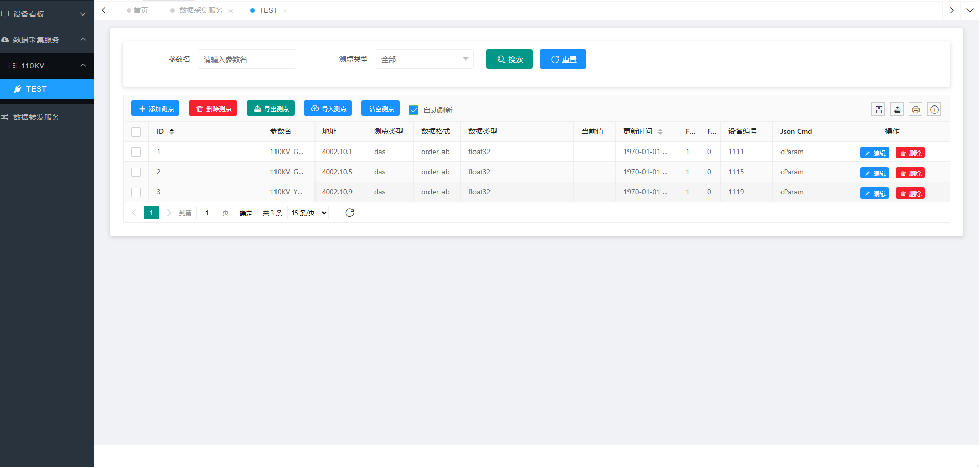
Task: Click the 添加测点 button
Action: click(x=155, y=109)
